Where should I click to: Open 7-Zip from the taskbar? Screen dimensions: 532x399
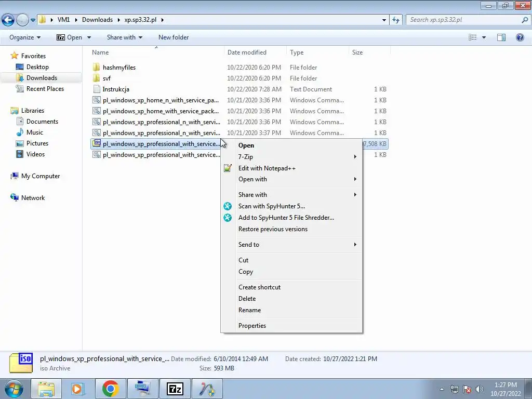(x=175, y=389)
